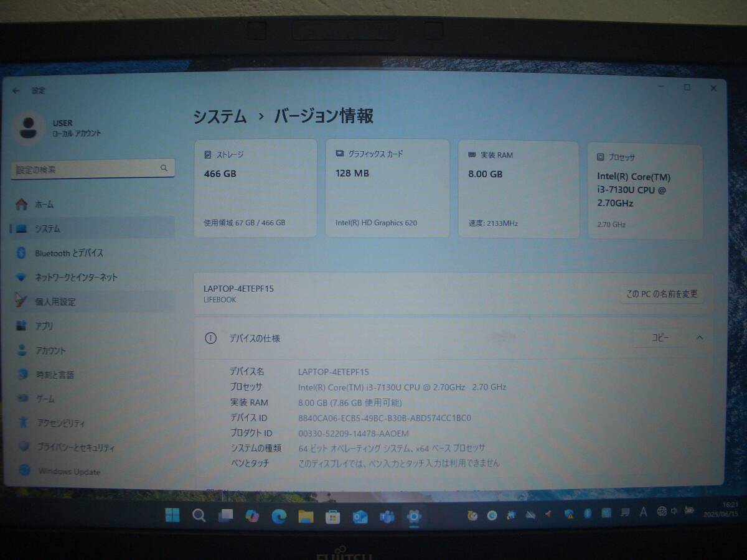The width and height of the screenshot is (747, 560).
Task: Close the Settings window
Action: pos(713,88)
